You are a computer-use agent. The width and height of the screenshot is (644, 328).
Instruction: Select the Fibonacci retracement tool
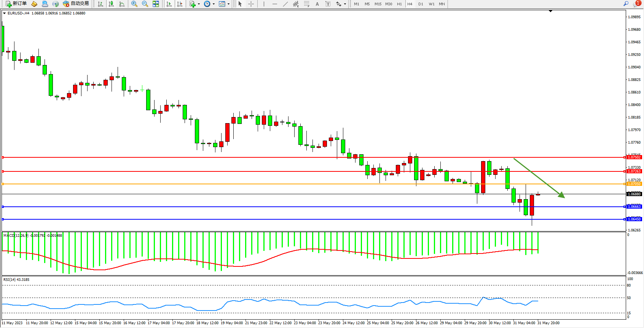coord(307,4)
